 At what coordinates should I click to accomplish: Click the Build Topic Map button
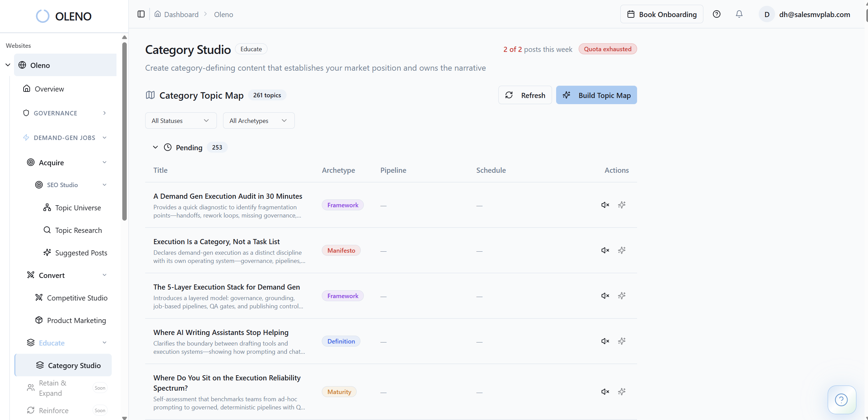click(x=596, y=95)
